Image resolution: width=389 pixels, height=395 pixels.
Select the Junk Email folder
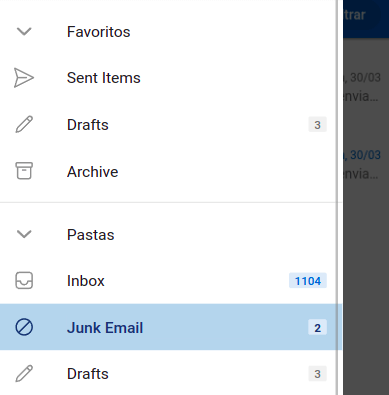point(171,327)
